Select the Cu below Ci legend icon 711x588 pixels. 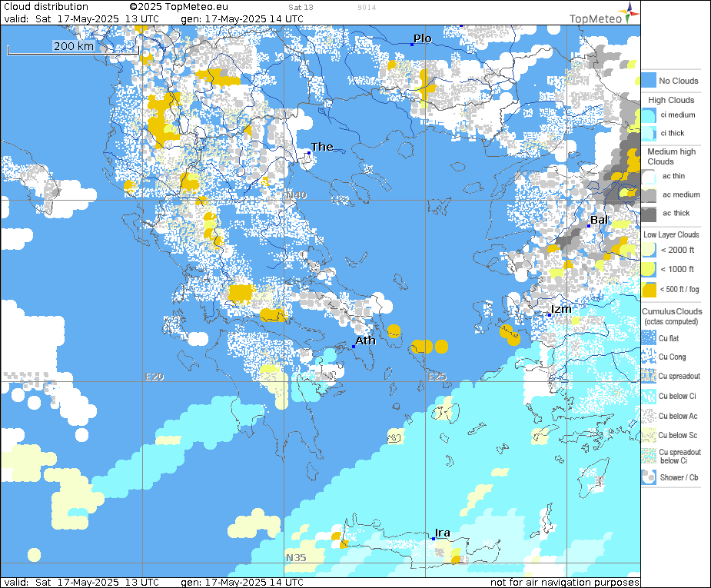point(649,396)
